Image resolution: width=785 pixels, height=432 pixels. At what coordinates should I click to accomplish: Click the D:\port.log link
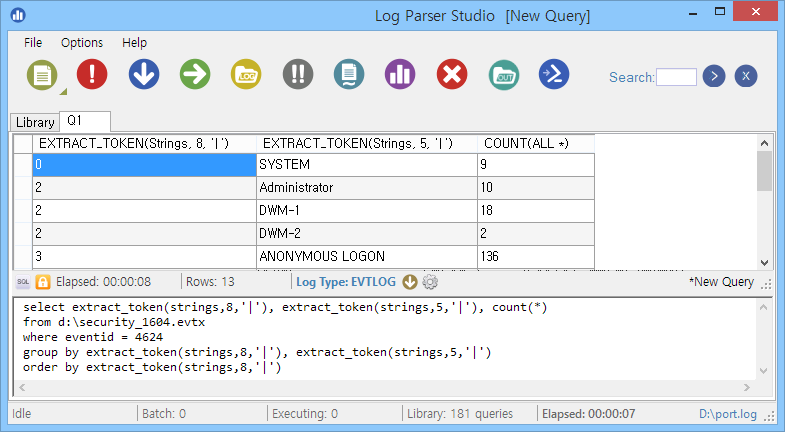tap(728, 414)
